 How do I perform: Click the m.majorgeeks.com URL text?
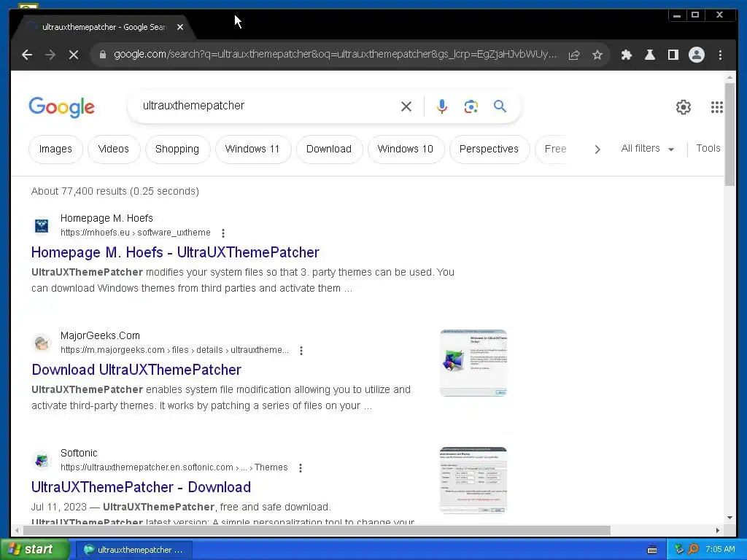174,350
